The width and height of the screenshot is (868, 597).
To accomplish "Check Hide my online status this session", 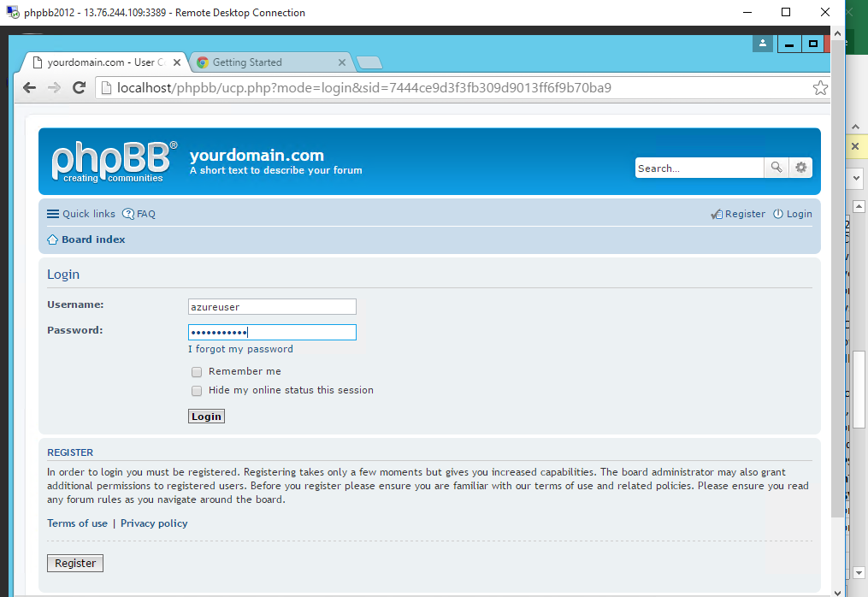I will [x=197, y=391].
